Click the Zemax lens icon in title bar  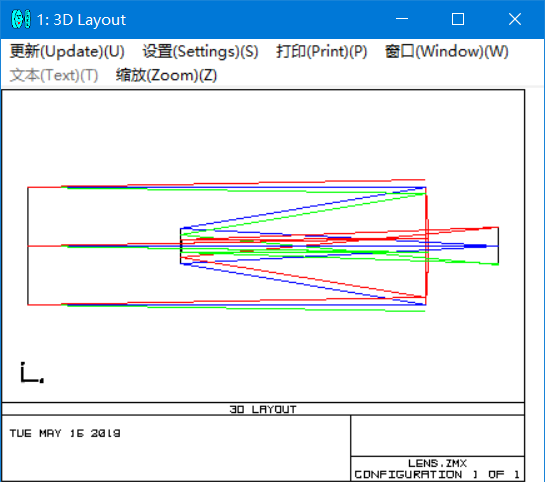21,19
